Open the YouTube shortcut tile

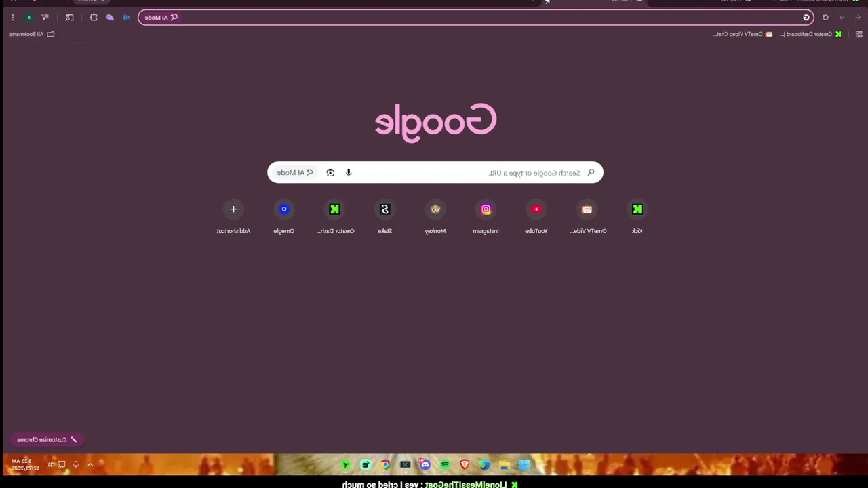[x=536, y=216]
